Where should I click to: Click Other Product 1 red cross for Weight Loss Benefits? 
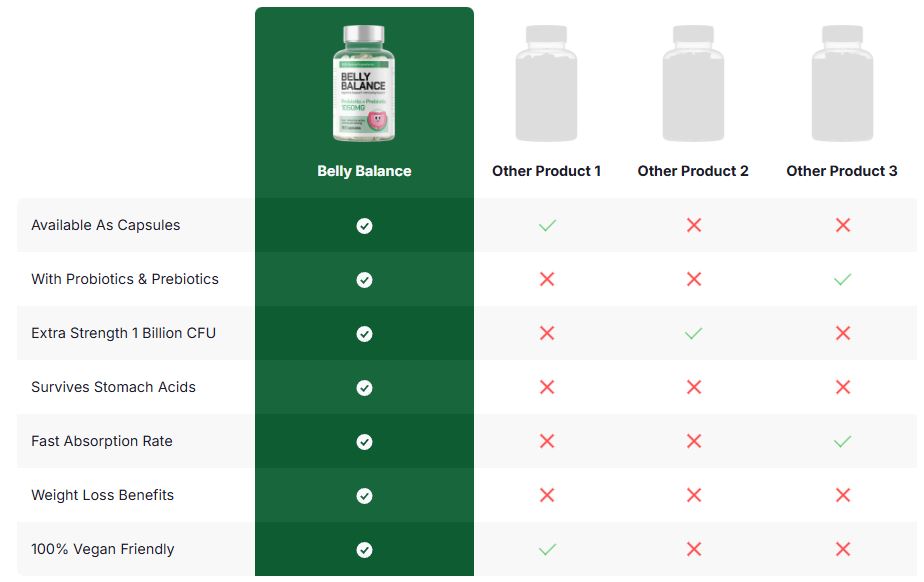(547, 495)
